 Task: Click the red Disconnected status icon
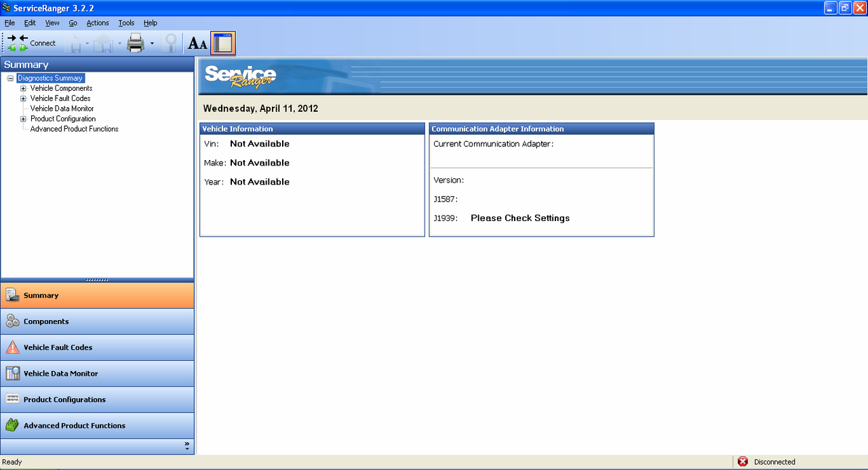[743, 462]
